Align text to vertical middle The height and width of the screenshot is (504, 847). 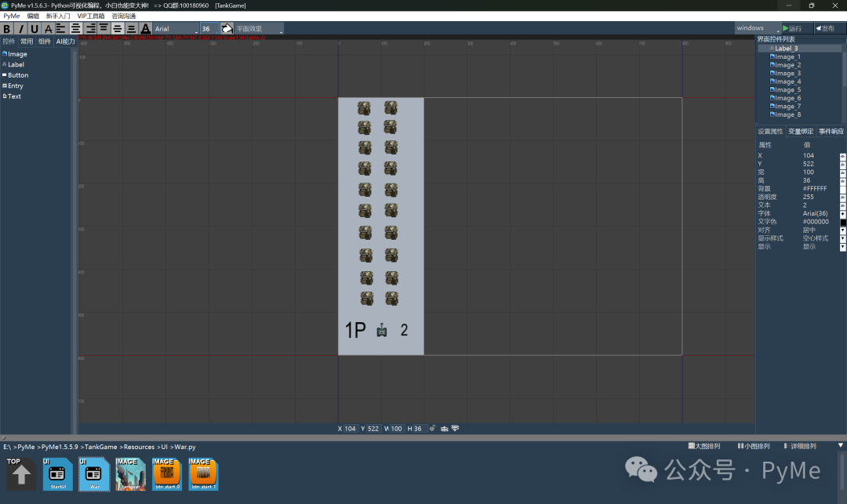[x=117, y=28]
